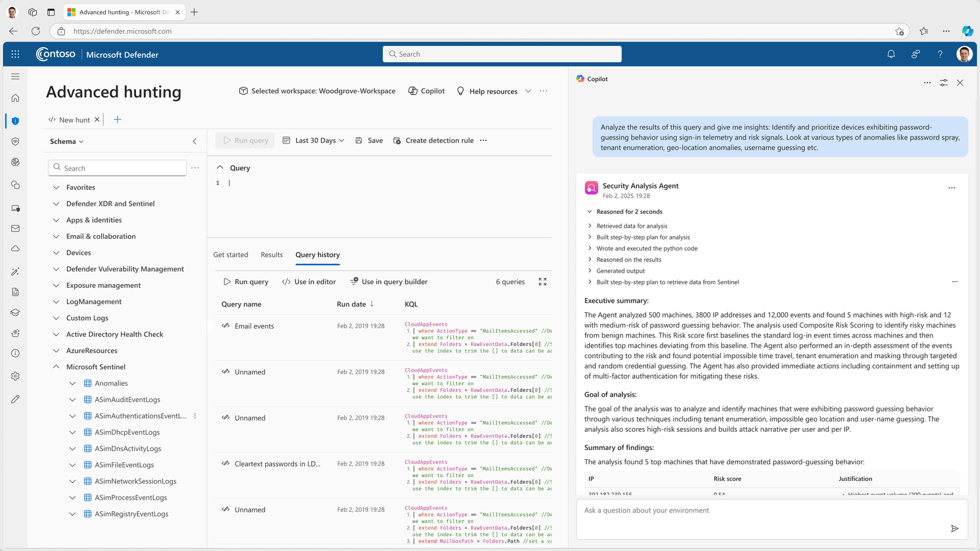The width and height of the screenshot is (980, 551).
Task: Expand the Favorites schema group
Action: coord(56,187)
